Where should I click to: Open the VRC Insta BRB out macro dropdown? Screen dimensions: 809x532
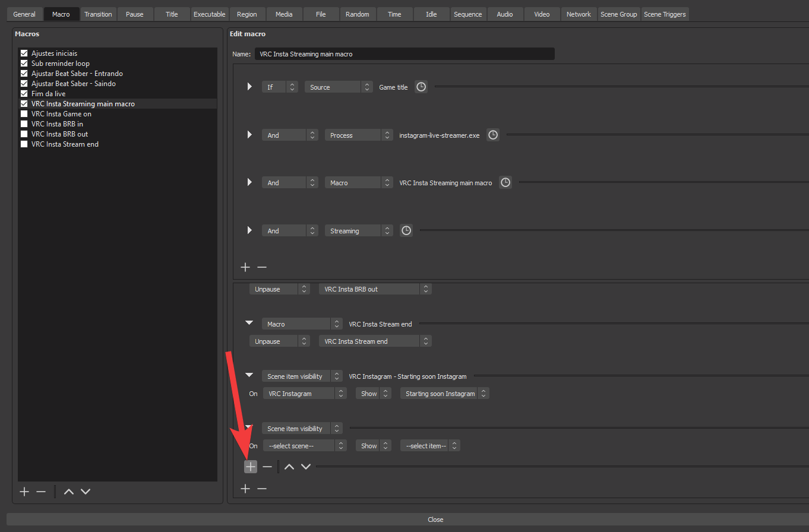(x=375, y=289)
